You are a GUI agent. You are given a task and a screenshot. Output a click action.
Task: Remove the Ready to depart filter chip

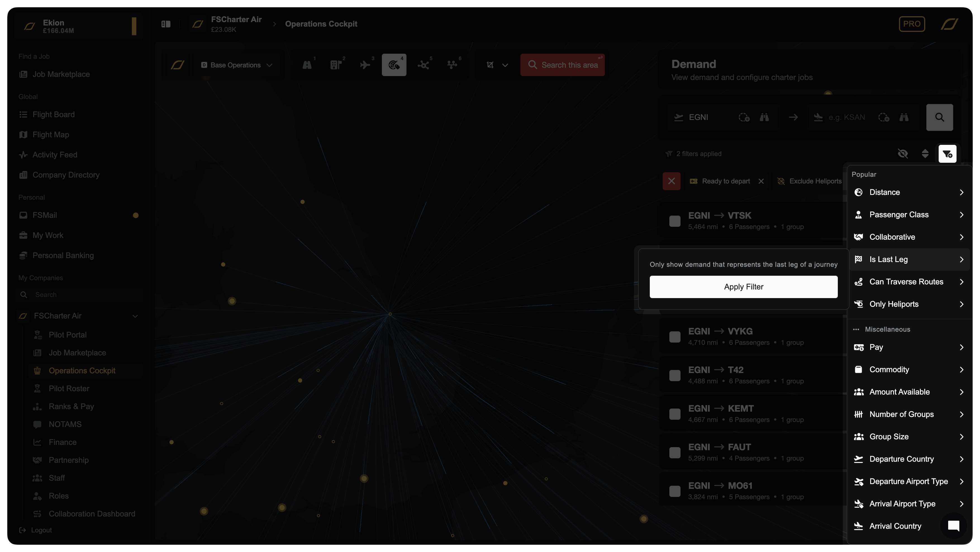click(x=761, y=181)
